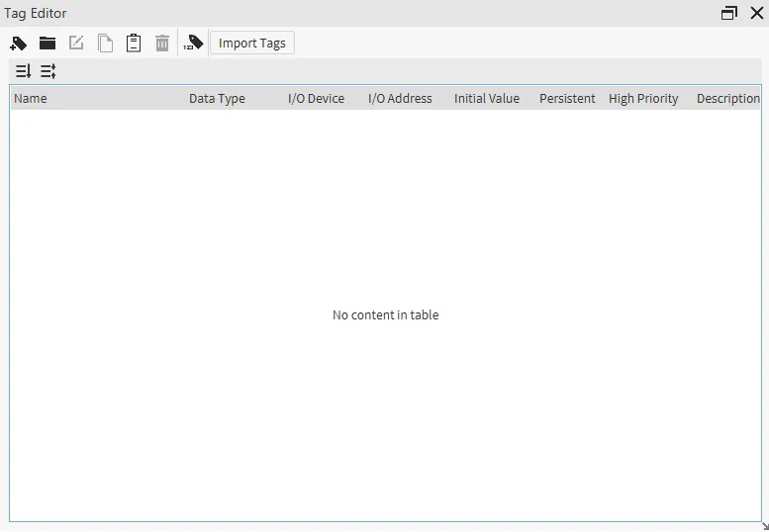Click the I/O Address column header
Viewport: 769px width, 532px height.
coord(400,99)
